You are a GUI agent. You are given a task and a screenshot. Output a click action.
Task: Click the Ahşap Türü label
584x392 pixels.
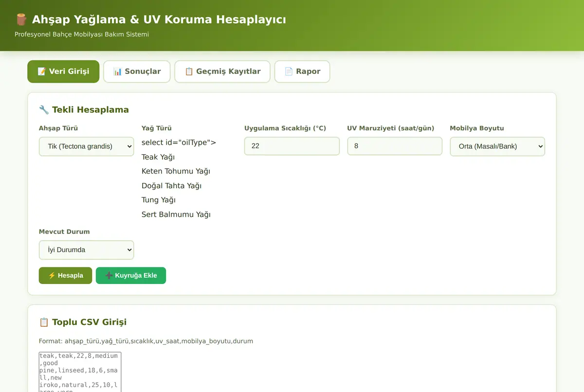58,128
